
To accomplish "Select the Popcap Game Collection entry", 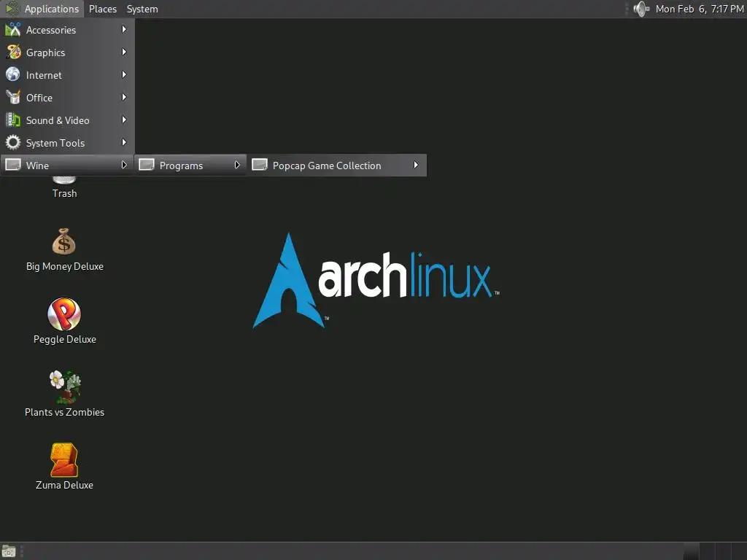I will click(337, 166).
